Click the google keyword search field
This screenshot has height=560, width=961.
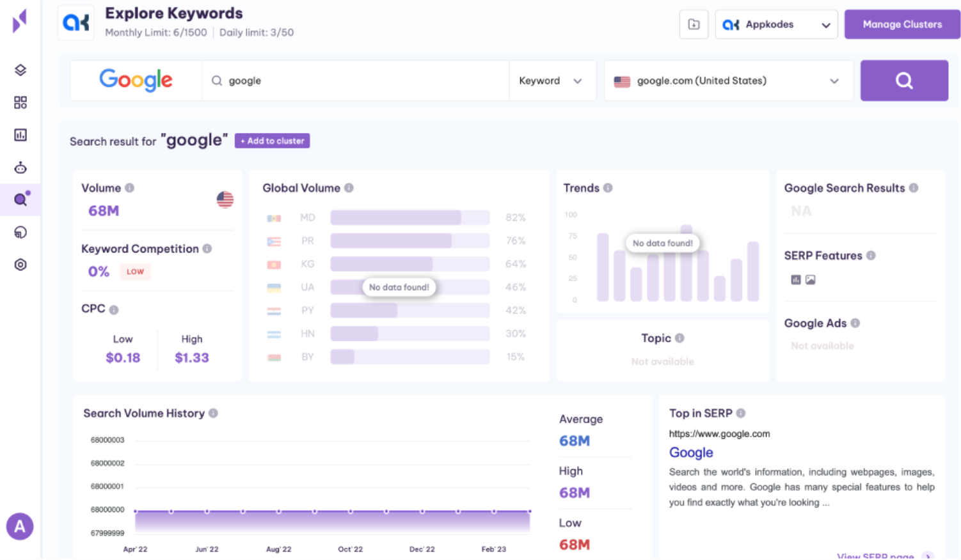[356, 81]
